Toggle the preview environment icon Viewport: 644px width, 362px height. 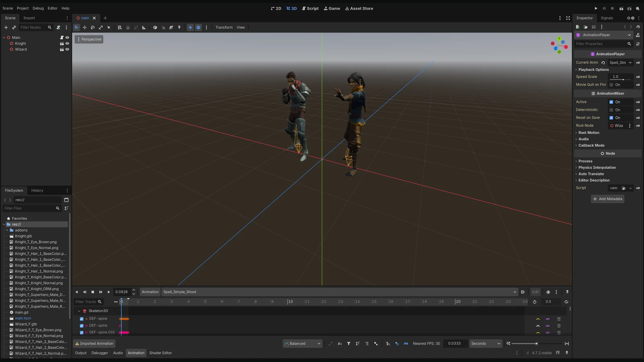198,27
